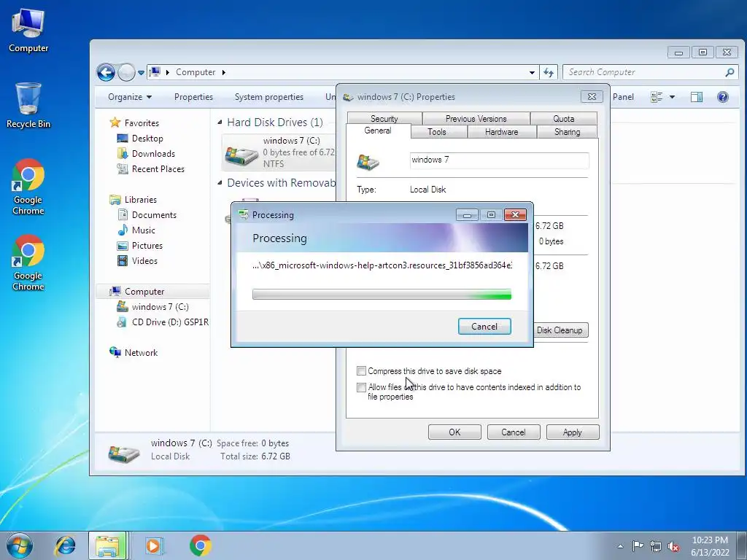Click Properties in Explorer toolbar
Screen dimensions: 747x560
(193, 97)
